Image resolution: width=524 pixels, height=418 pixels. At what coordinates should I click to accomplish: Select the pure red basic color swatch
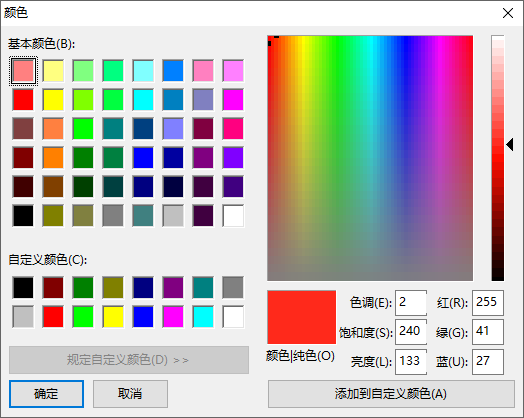coord(23,100)
